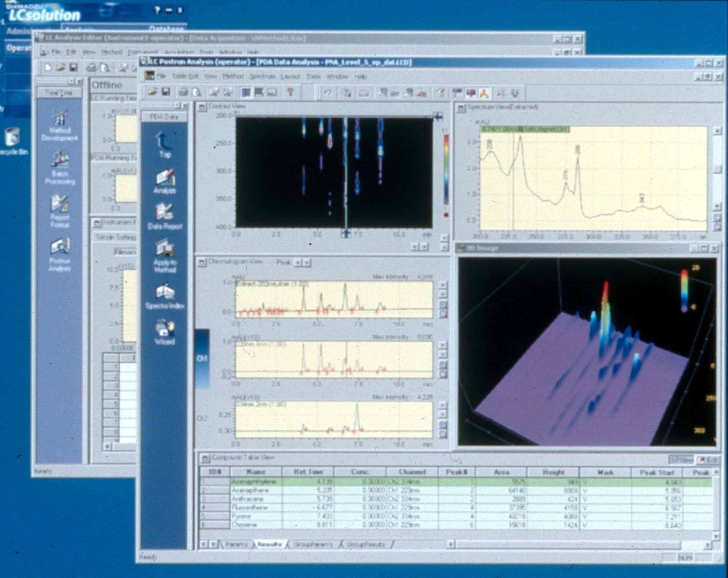Screen dimensions: 728x578
Task: Click the application icon left of File menu
Action: [150, 76]
